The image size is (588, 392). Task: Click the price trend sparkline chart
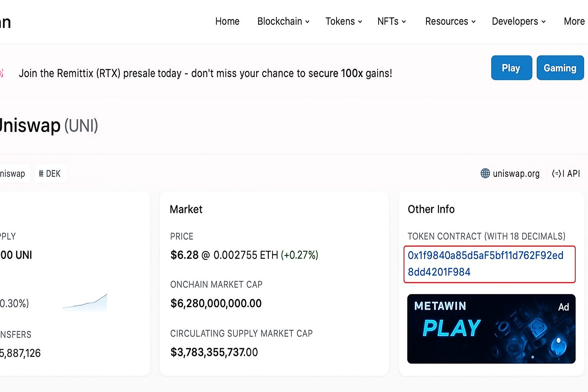(85, 302)
